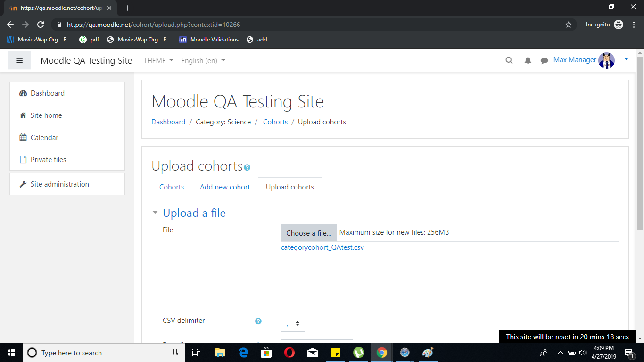Click the Chrome taskbar icon

coord(382,353)
